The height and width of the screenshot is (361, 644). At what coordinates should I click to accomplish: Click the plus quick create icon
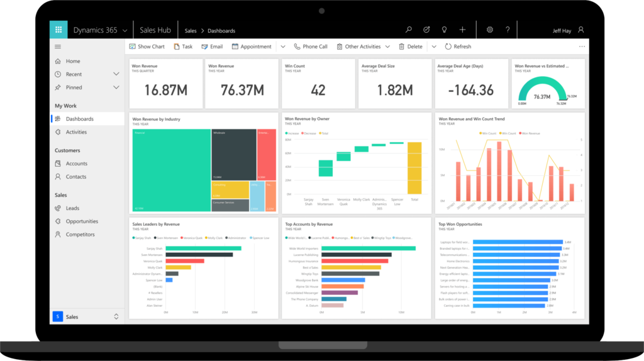pyautogui.click(x=462, y=30)
